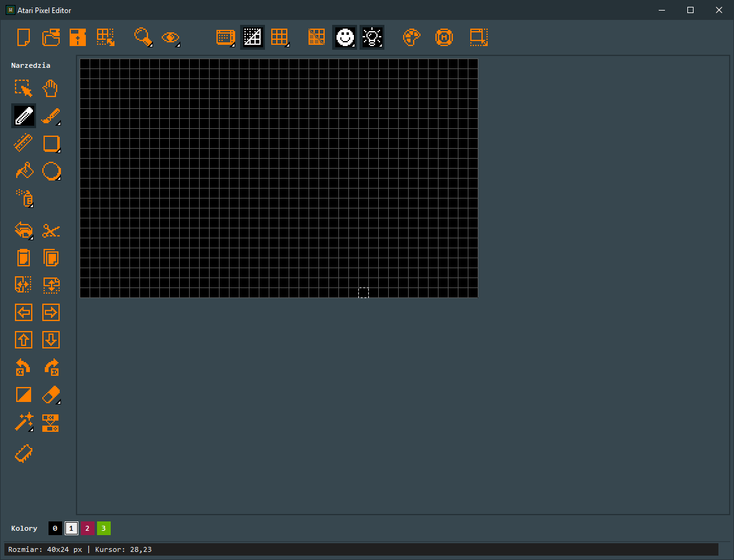Select the magic wand tool

pos(24,422)
